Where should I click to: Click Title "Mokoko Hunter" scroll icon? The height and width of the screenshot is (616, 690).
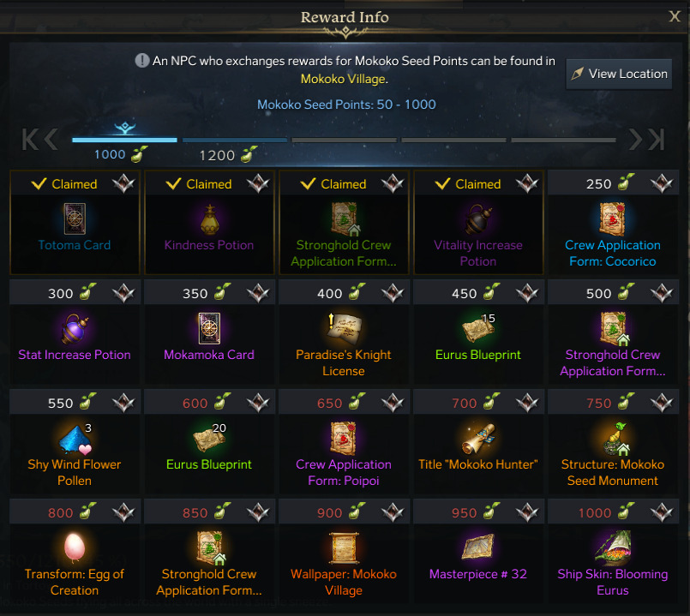coord(478,439)
